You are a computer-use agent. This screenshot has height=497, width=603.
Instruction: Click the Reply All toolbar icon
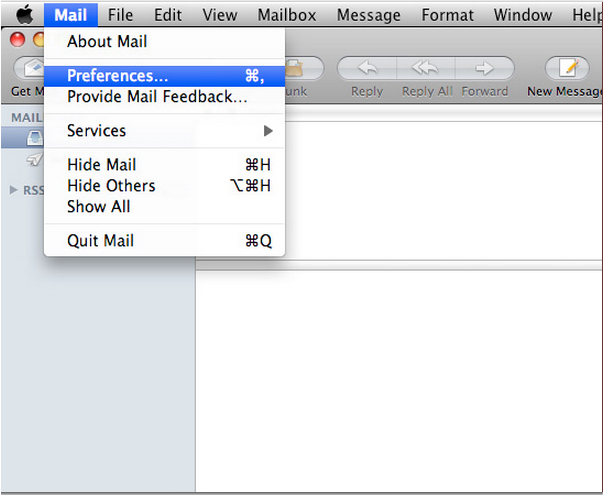[x=426, y=68]
